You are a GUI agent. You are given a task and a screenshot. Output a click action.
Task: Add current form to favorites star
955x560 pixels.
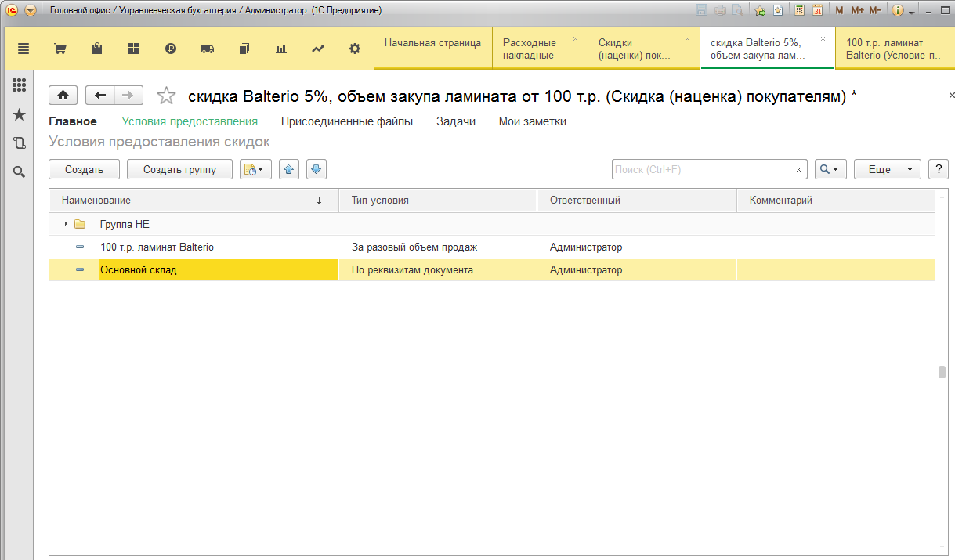pyautogui.click(x=166, y=96)
